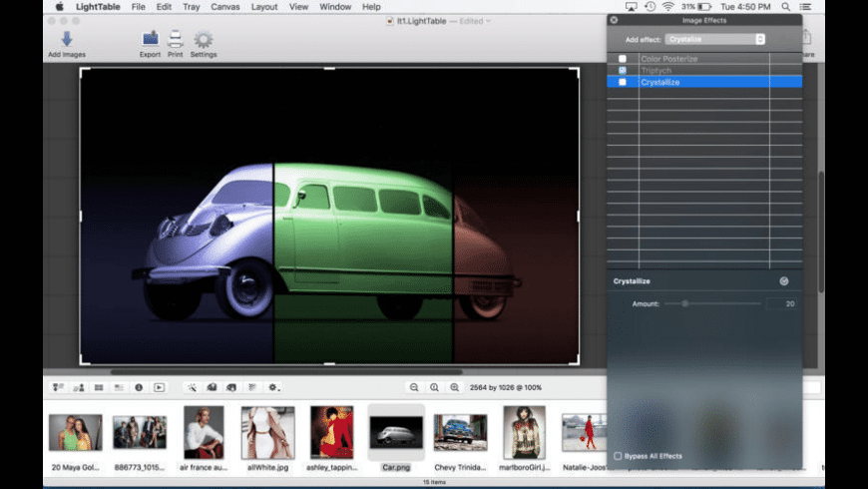Screen dimensions: 868x489
Task: Select the Car.png thumbnail in tray
Action: click(396, 432)
